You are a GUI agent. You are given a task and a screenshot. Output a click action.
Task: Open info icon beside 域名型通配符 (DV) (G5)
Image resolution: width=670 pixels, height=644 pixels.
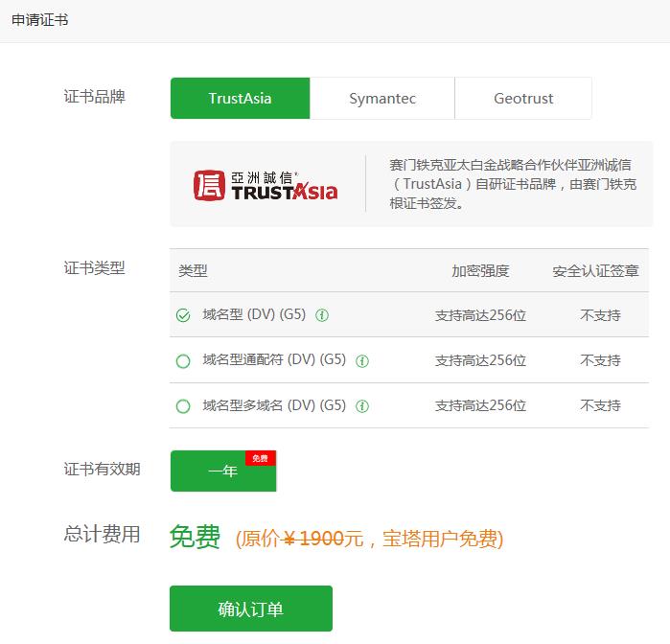click(x=362, y=361)
